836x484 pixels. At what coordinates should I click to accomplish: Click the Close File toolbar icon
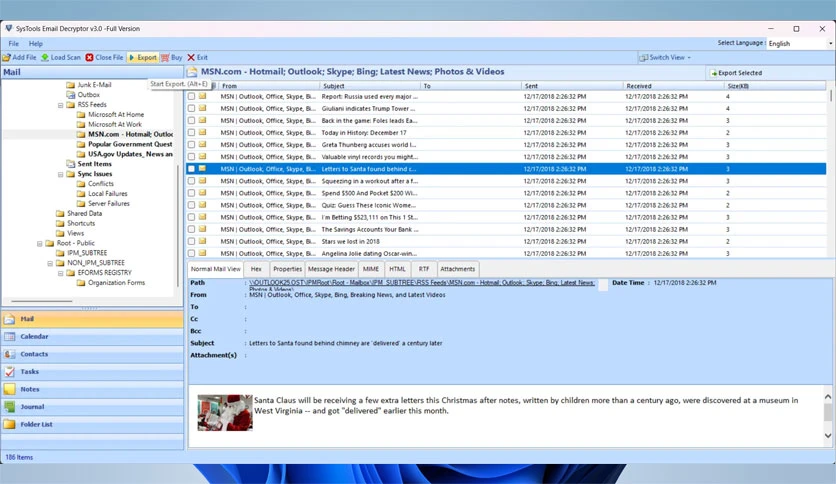pos(90,58)
